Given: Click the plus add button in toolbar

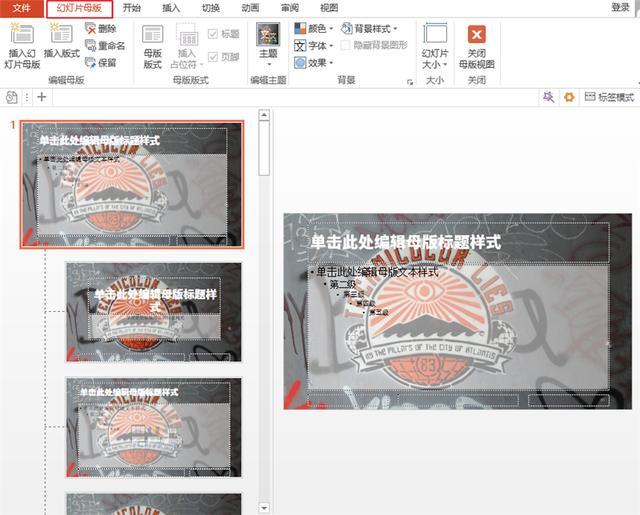Looking at the screenshot, I should click(x=42, y=97).
